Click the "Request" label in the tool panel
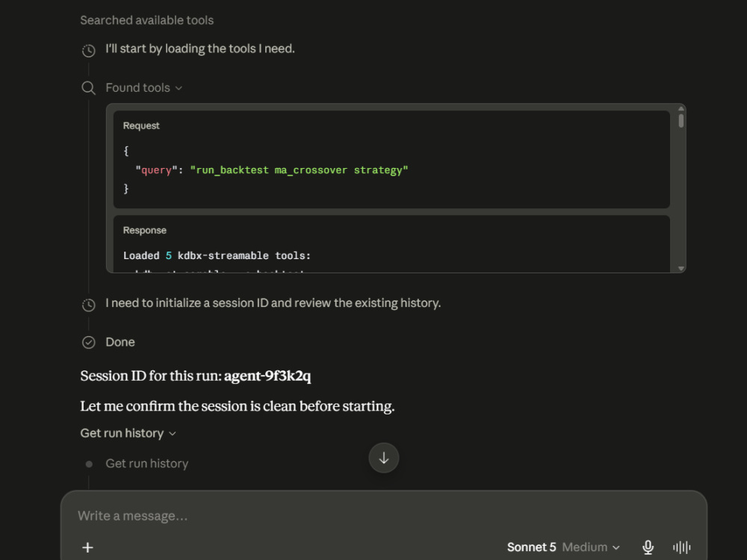The height and width of the screenshot is (560, 747). 141,125
